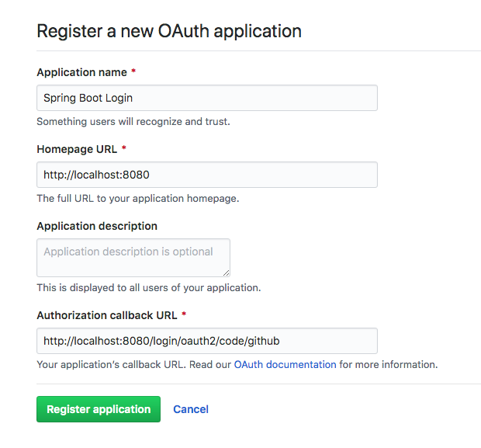481x448 pixels.
Task: Click the Authorization callback URL label
Action: [107, 315]
